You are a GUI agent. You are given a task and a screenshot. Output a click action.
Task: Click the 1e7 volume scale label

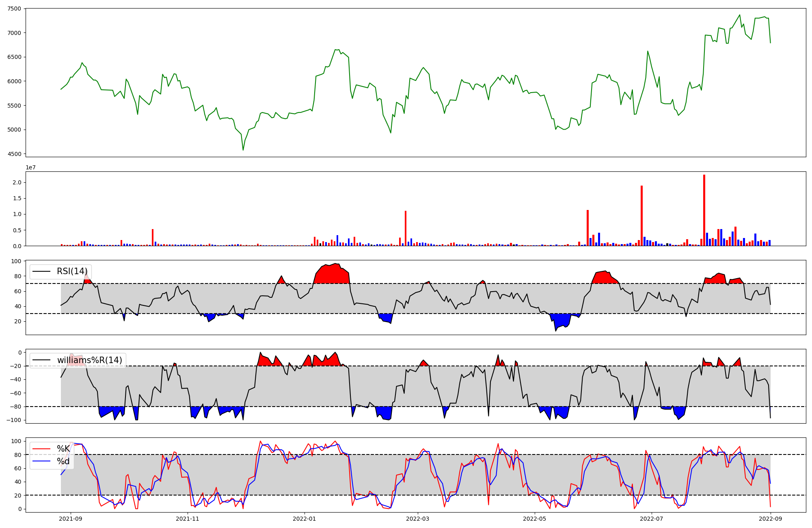30,167
